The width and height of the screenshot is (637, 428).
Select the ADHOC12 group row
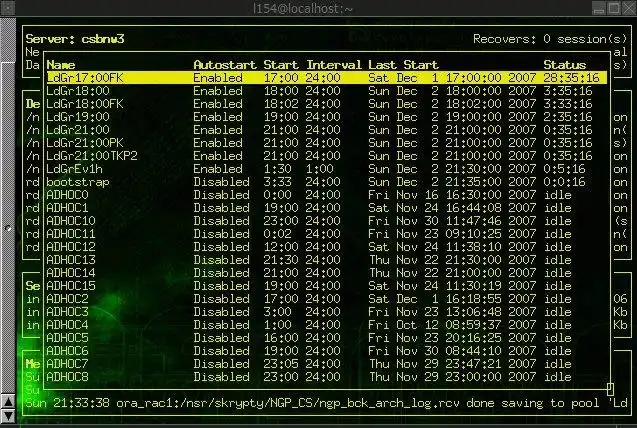click(327, 246)
